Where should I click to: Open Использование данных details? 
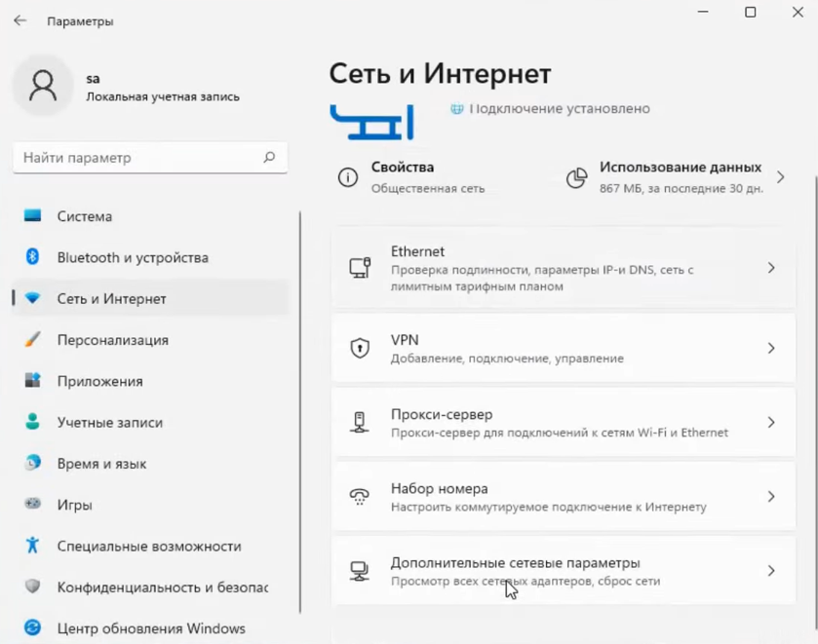click(676, 177)
